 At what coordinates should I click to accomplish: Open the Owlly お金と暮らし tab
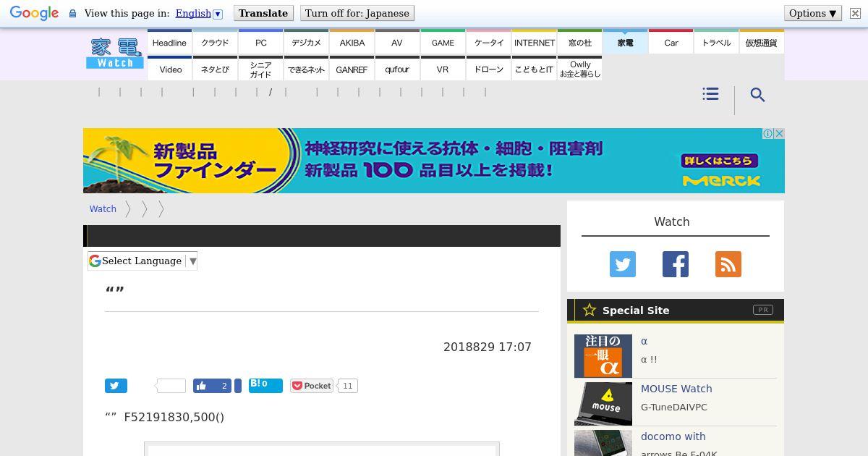(579, 69)
